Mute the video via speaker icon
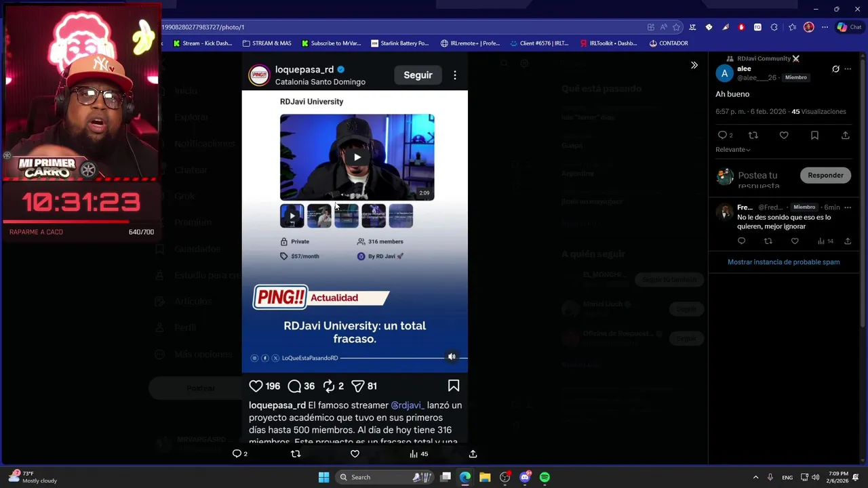This screenshot has width=868, height=488. (x=452, y=357)
